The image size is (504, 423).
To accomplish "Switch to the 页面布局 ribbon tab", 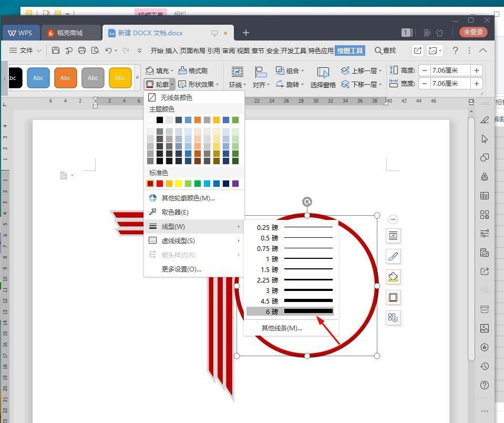I will tap(192, 51).
